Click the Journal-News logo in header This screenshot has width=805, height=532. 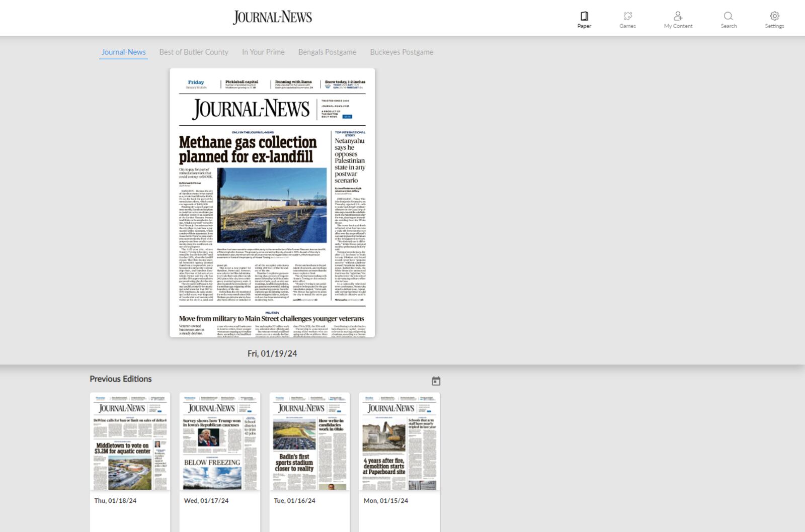tap(272, 18)
